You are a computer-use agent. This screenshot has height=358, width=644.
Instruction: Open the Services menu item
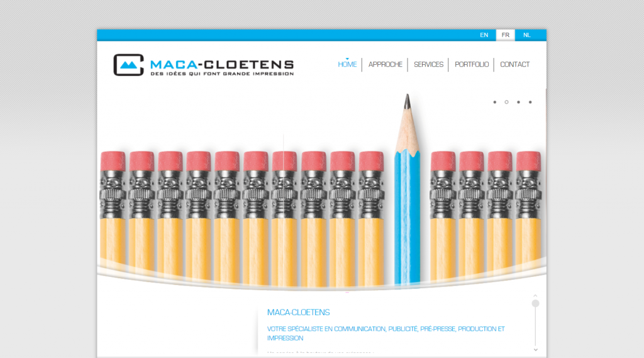[428, 65]
